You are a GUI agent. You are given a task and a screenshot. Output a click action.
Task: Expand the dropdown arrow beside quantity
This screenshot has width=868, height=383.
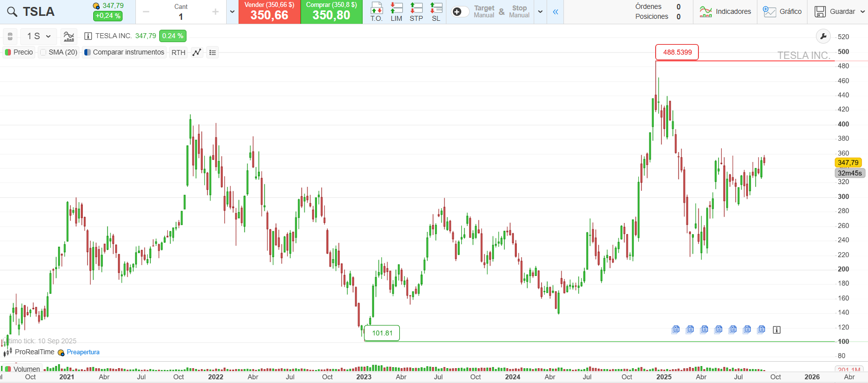click(232, 12)
